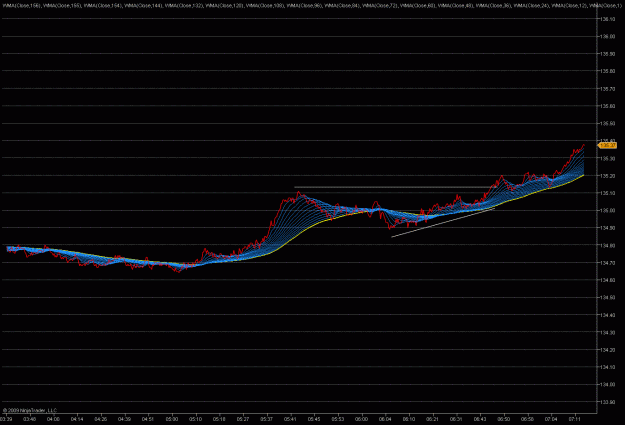
Task: Click the WMA(Close,144) indicator label
Action: click(143, 6)
